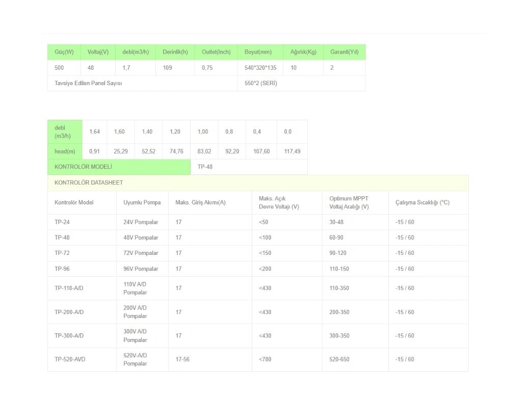
Task: Click the 540*320*135 dimension value
Action: pos(260,68)
